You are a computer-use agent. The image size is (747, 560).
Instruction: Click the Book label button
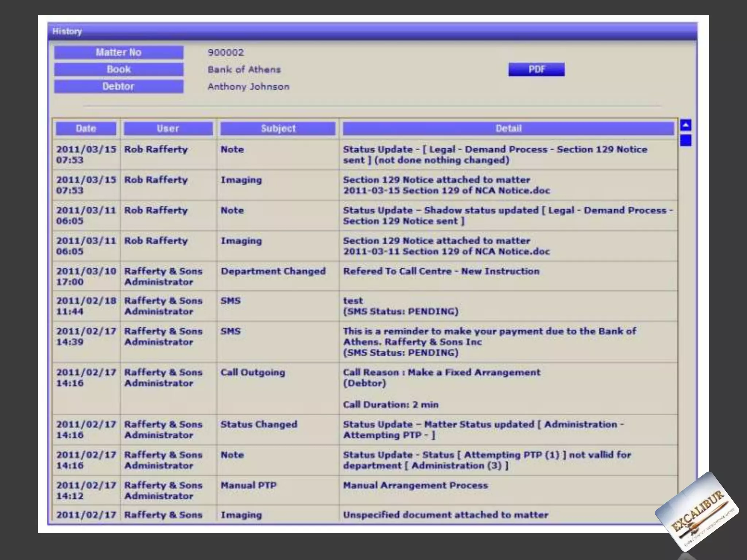click(x=119, y=69)
